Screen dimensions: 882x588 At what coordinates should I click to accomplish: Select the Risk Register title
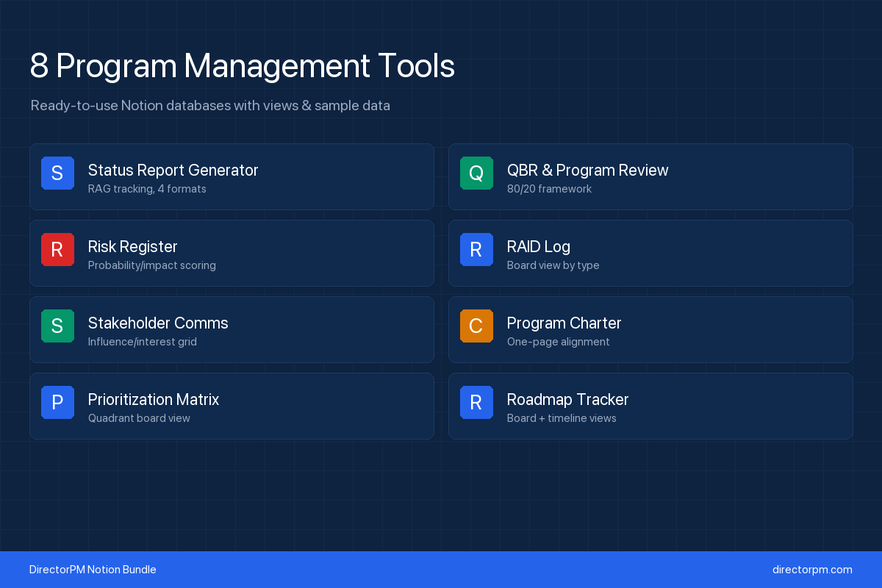[x=132, y=247]
